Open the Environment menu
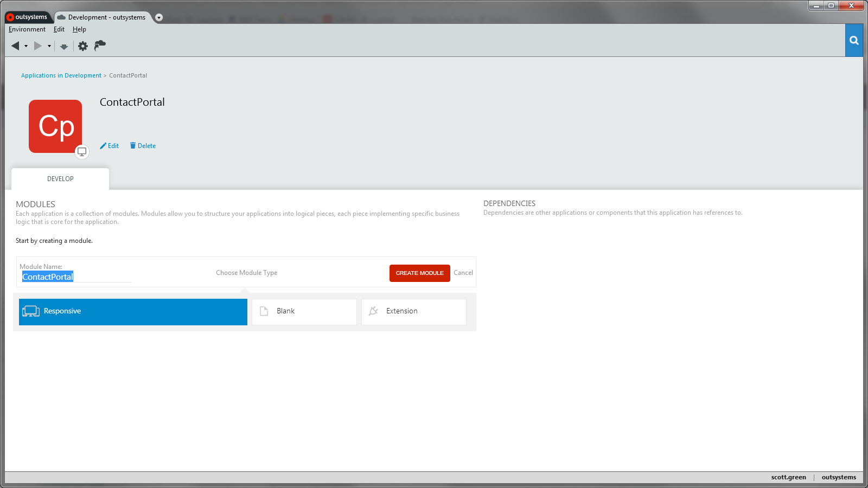Image resolution: width=868 pixels, height=488 pixels. click(x=27, y=29)
